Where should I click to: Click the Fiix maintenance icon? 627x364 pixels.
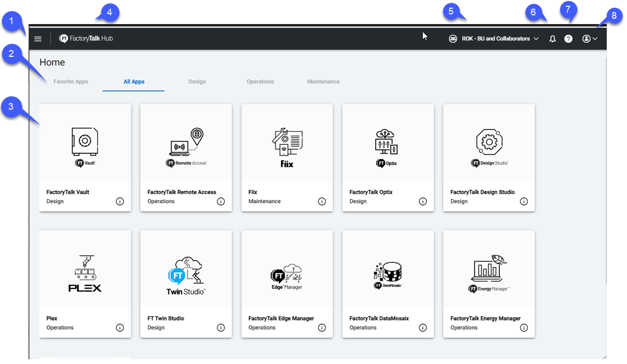pyautogui.click(x=287, y=143)
